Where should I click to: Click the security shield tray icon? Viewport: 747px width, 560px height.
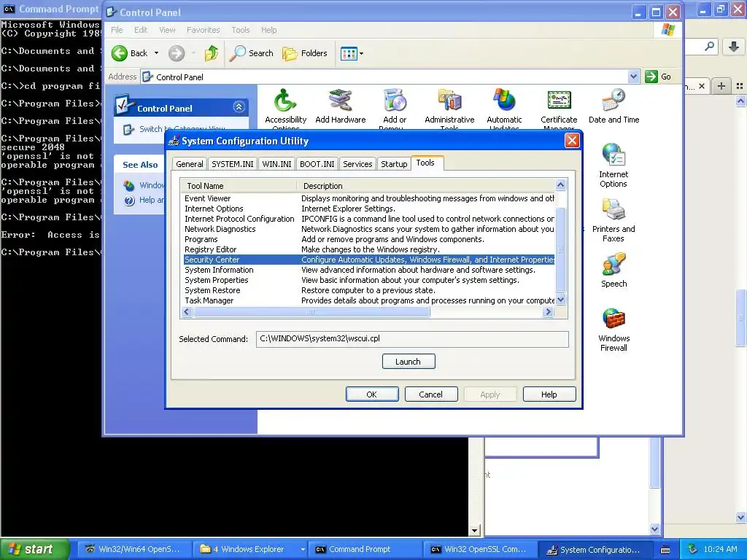coord(693,549)
